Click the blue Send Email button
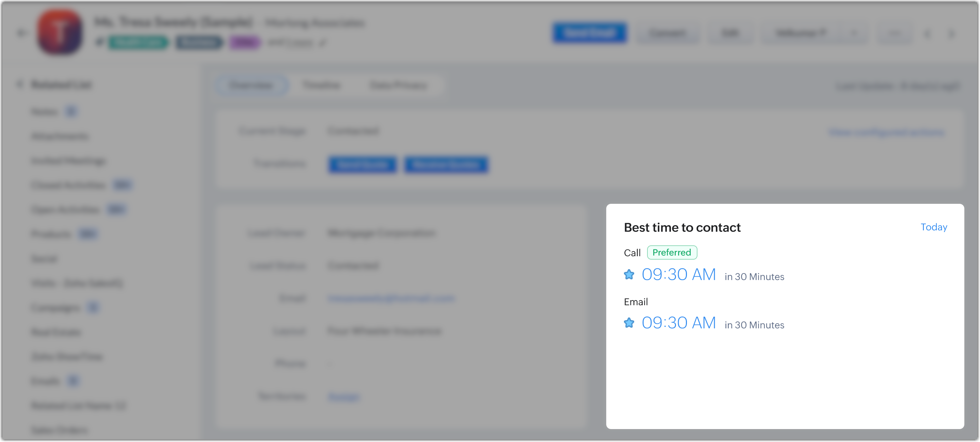 (589, 33)
